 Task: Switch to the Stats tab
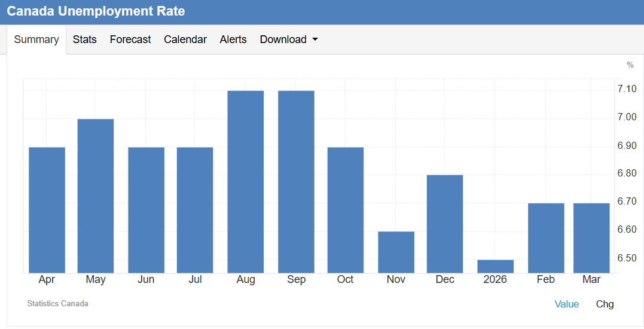pyautogui.click(x=84, y=39)
